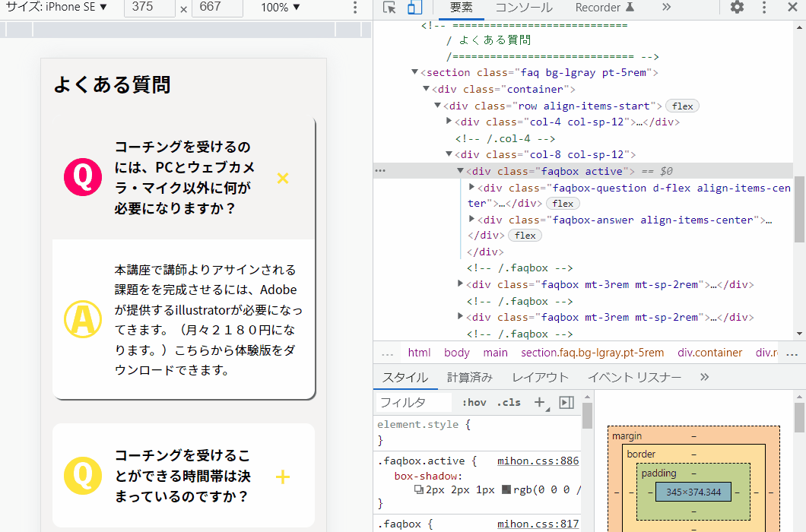Click the 345×374.344 content box
Viewport: 806px width, 532px height.
tap(693, 492)
